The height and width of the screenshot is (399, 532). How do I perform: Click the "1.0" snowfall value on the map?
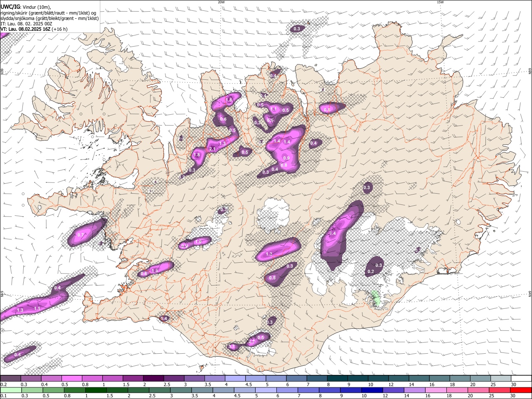coord(198,242)
